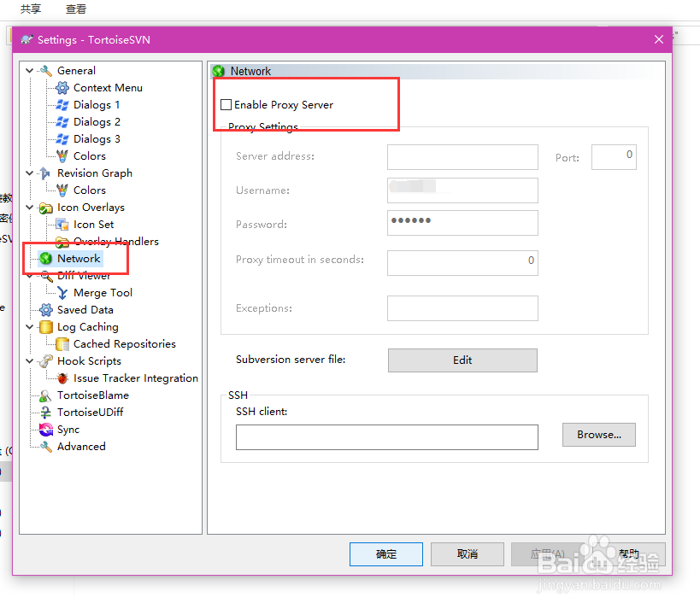Click Colors icon under Revision Graph
Image resolution: width=700 pixels, height=609 pixels.
(62, 190)
